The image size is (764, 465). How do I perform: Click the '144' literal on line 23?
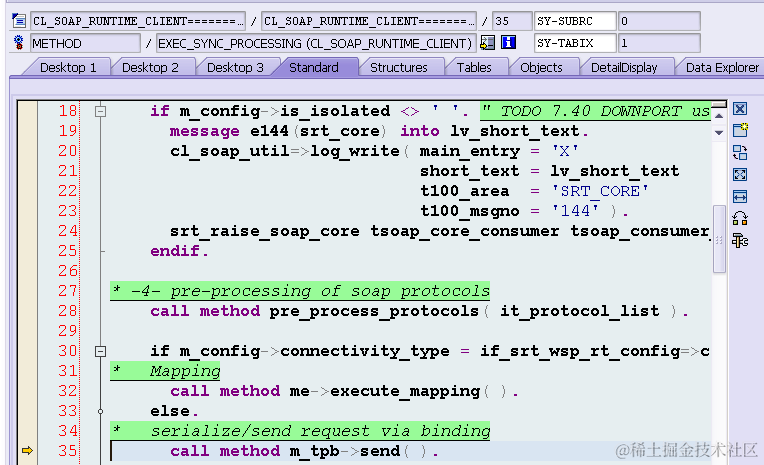[x=575, y=211]
